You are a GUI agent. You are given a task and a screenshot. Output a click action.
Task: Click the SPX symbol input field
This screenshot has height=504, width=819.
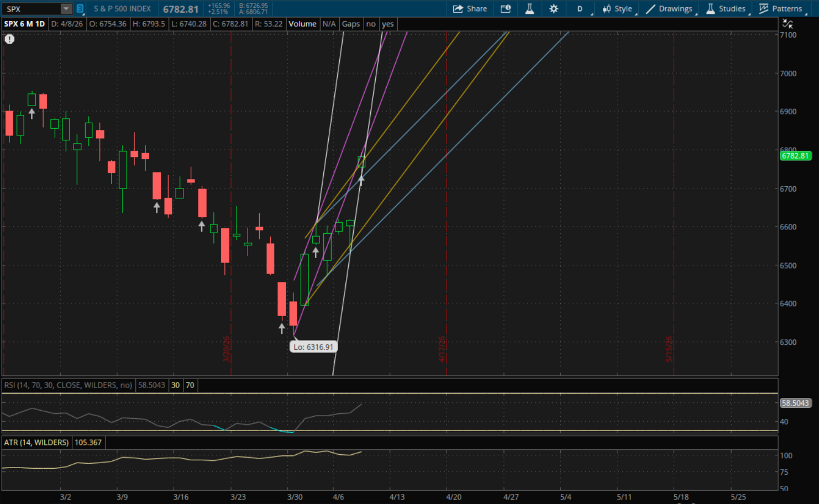click(30, 9)
